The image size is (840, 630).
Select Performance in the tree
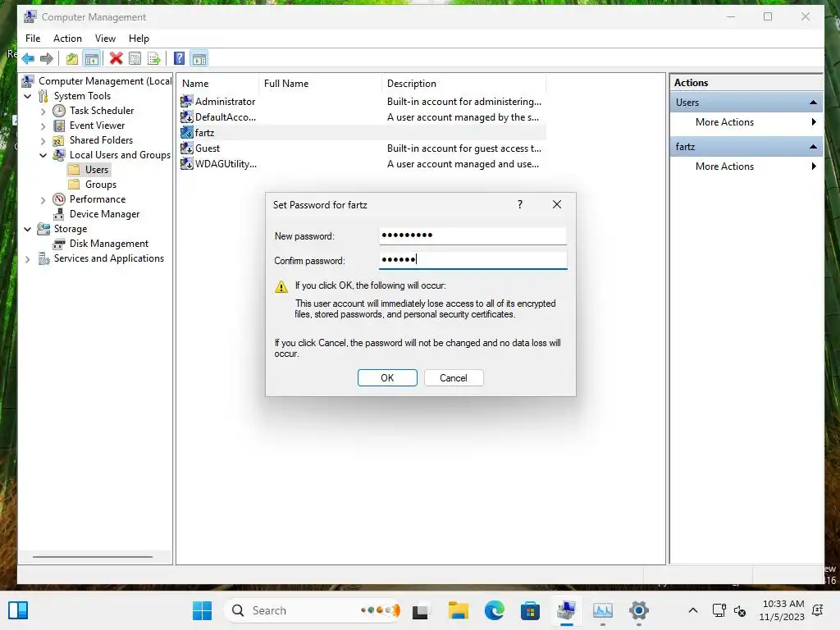[98, 199]
